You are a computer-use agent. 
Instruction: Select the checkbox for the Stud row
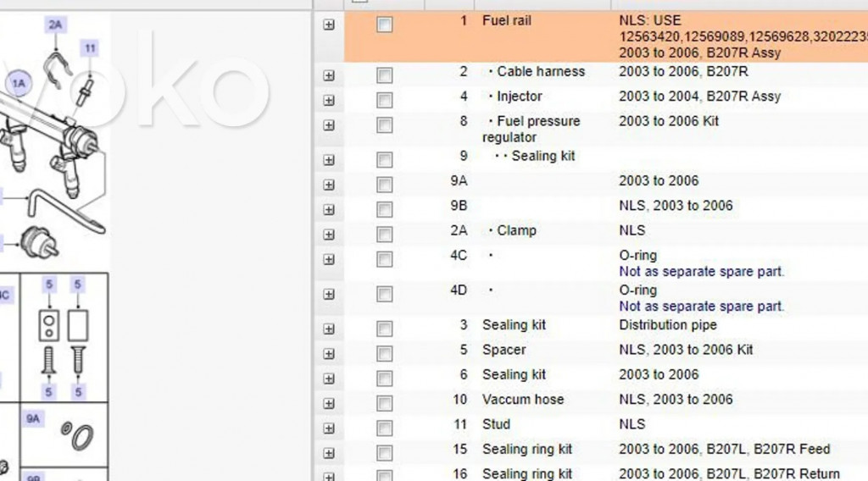pyautogui.click(x=385, y=428)
